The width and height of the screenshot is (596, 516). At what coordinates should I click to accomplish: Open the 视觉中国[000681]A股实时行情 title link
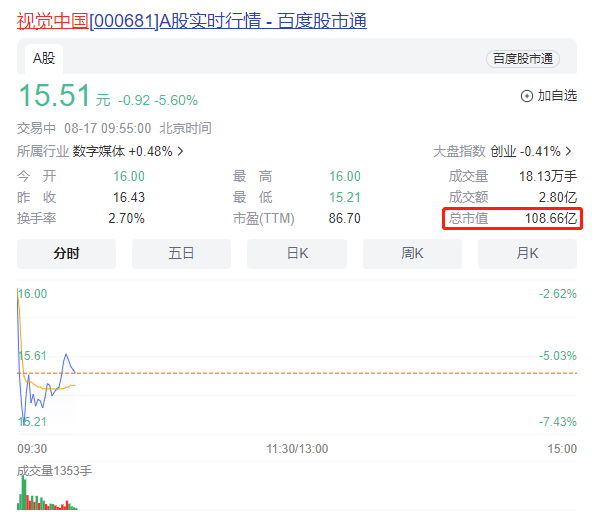coord(192,21)
